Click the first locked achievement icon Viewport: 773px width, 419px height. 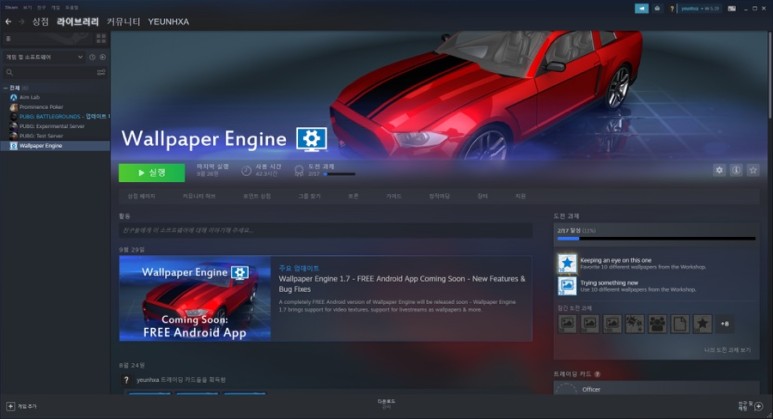(x=567, y=324)
